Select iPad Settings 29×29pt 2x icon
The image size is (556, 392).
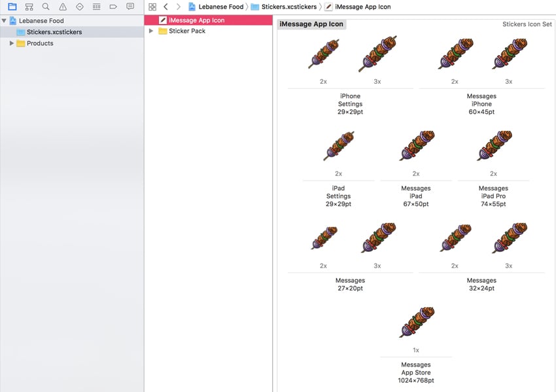[339, 146]
